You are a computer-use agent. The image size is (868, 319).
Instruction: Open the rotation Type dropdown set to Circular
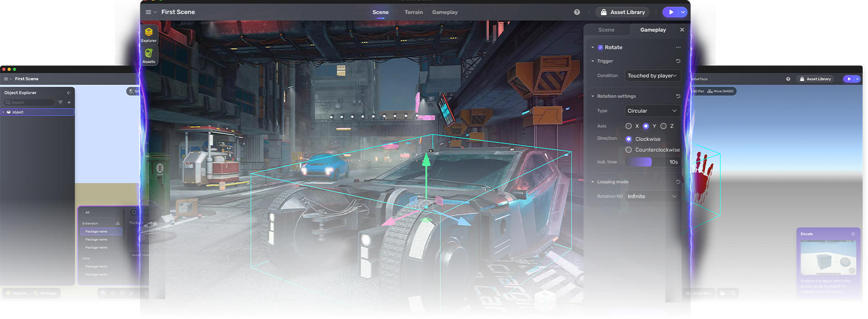click(652, 111)
